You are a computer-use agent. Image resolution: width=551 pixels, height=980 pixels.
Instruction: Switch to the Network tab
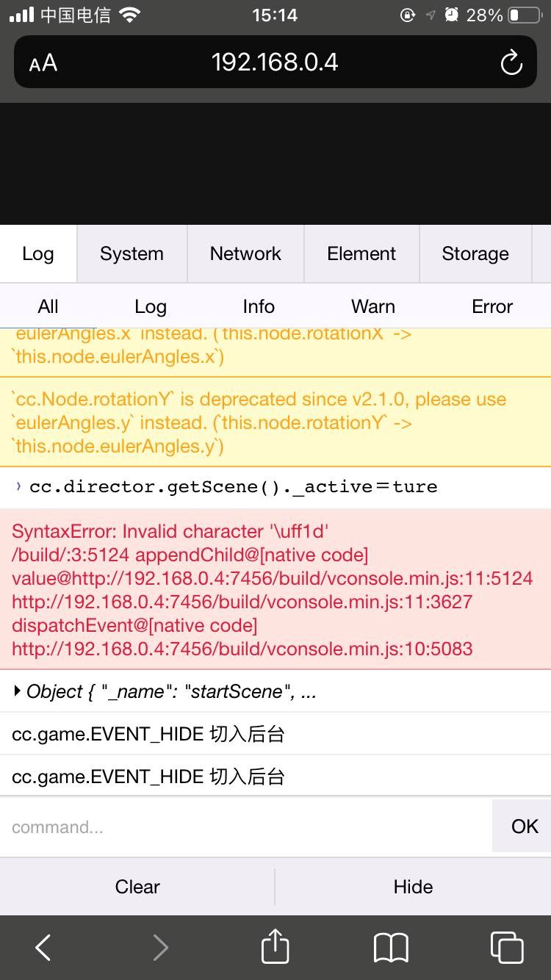pyautogui.click(x=245, y=253)
